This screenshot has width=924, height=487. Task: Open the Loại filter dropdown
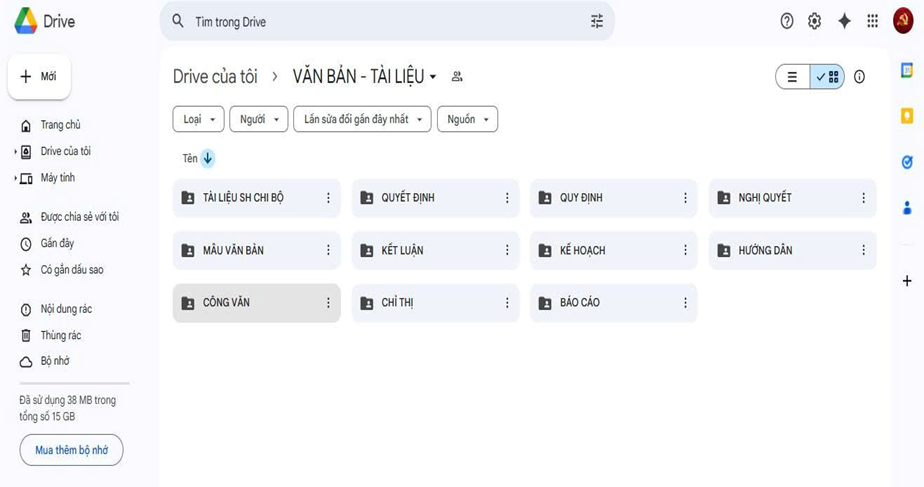pos(198,119)
